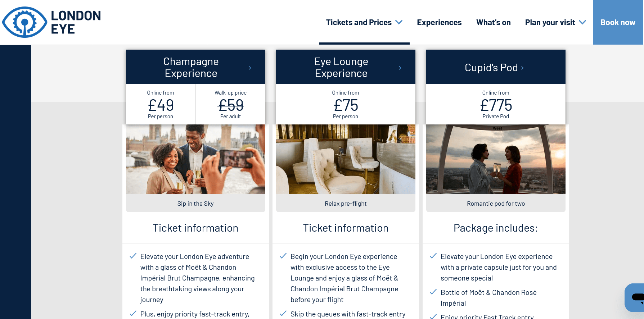Click the checkmark beside the Moët champagne bullet
644x319 pixels.
tap(132, 256)
